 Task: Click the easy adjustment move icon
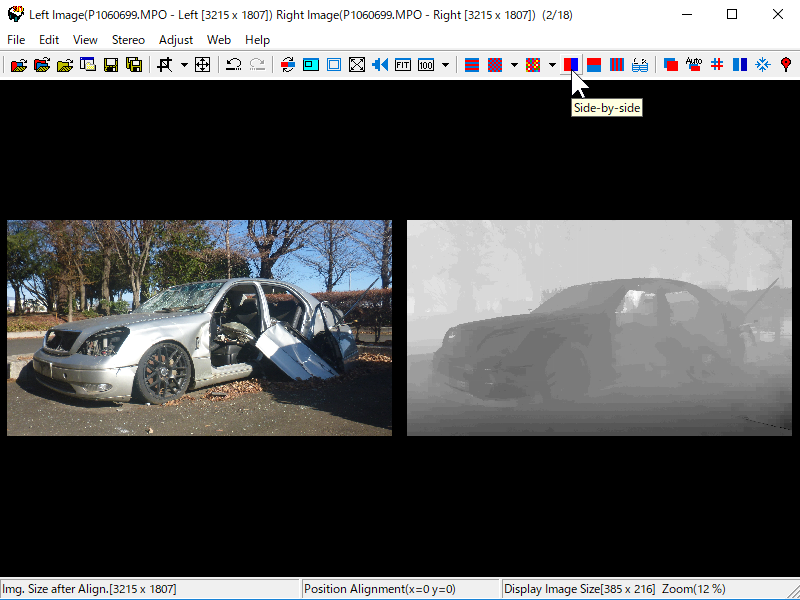click(203, 65)
